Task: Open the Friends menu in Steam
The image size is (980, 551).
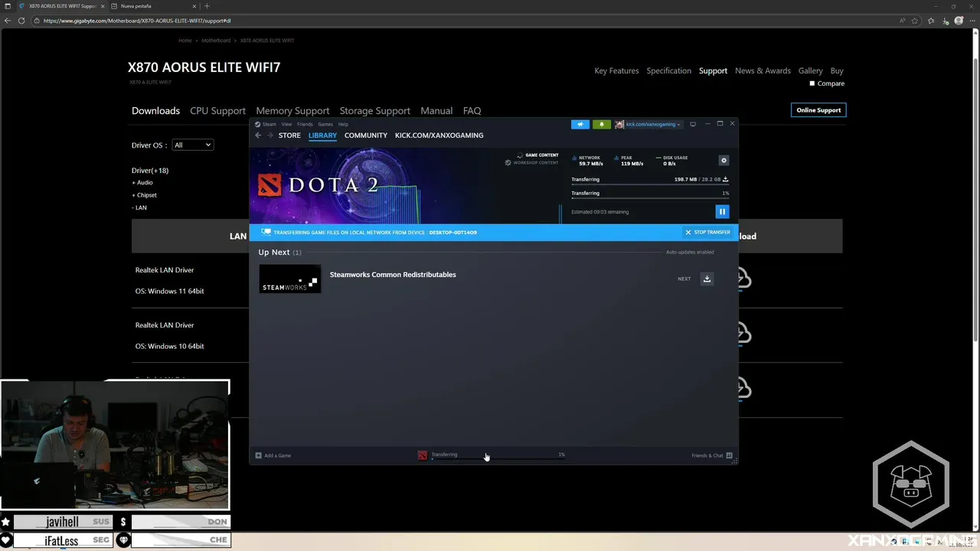Action: pyautogui.click(x=305, y=124)
